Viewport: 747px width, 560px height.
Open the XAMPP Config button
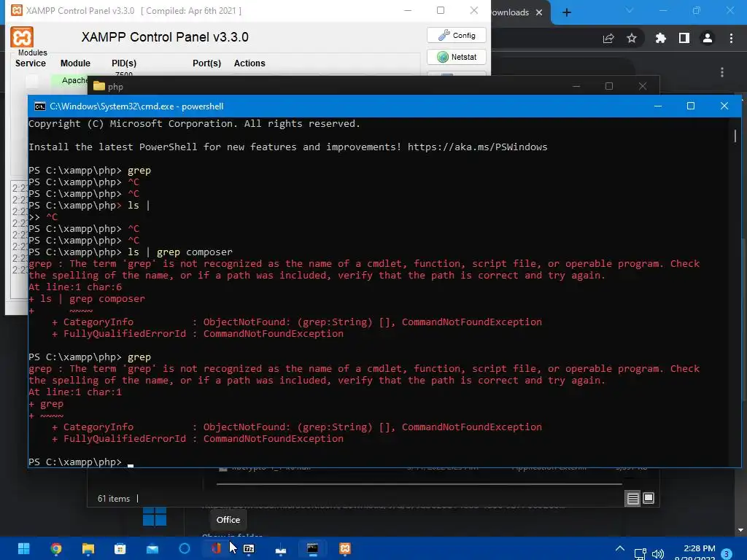[457, 35]
